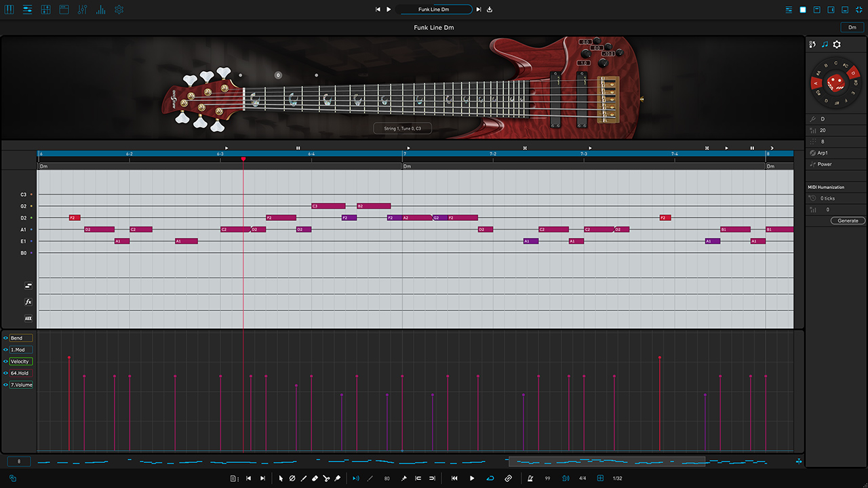Select the Velocity controller lane

(20, 361)
